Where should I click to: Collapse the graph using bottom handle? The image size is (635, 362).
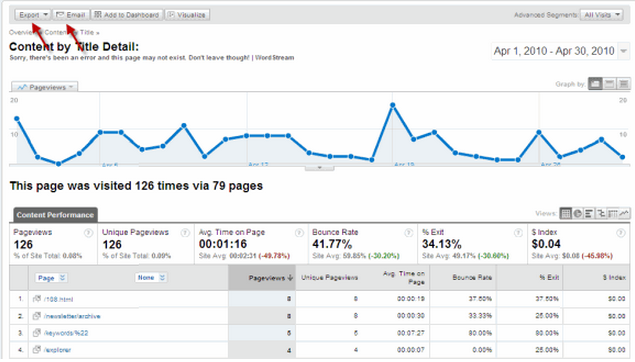tap(319, 168)
